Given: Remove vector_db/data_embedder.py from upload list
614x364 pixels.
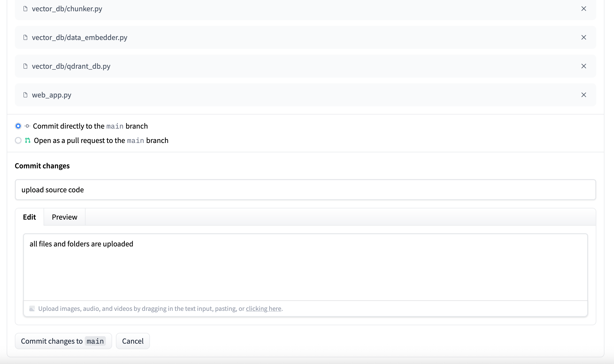Looking at the screenshot, I should click(584, 37).
